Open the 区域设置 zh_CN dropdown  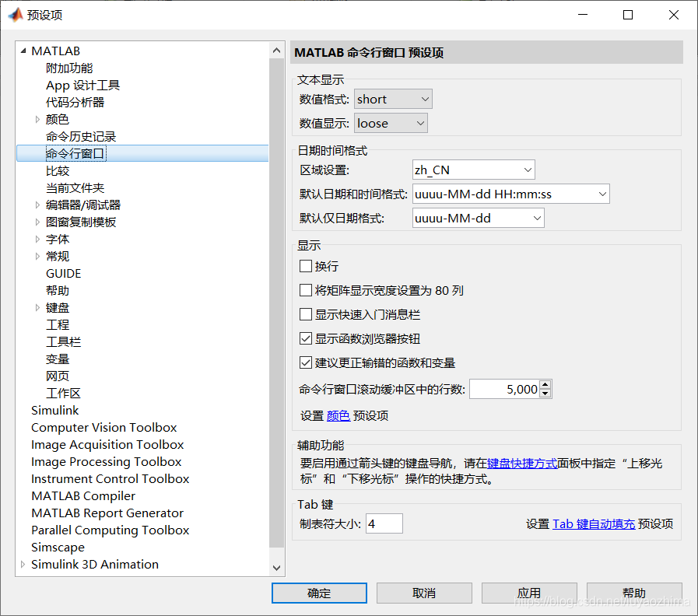tap(474, 170)
